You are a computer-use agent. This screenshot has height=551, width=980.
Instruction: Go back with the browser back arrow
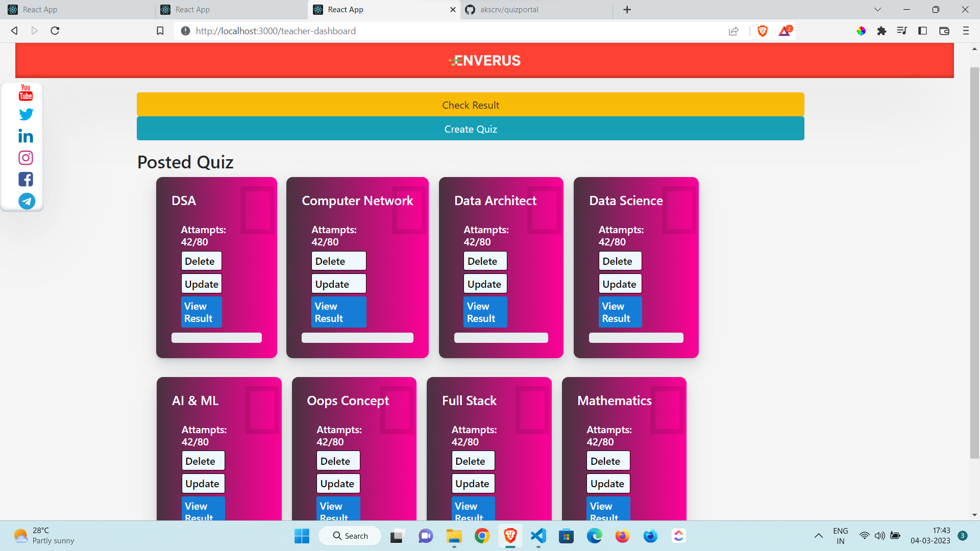[x=14, y=31]
